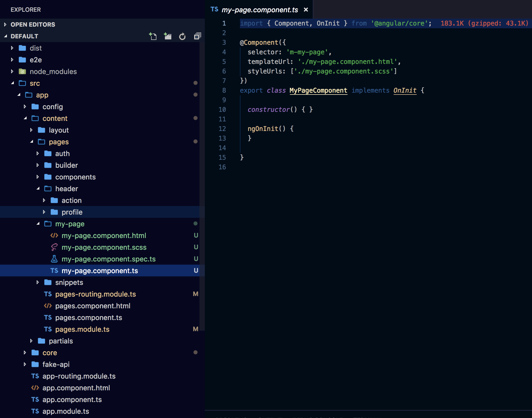Refresh the explorer tree
This screenshot has width=532, height=418.
click(x=182, y=36)
